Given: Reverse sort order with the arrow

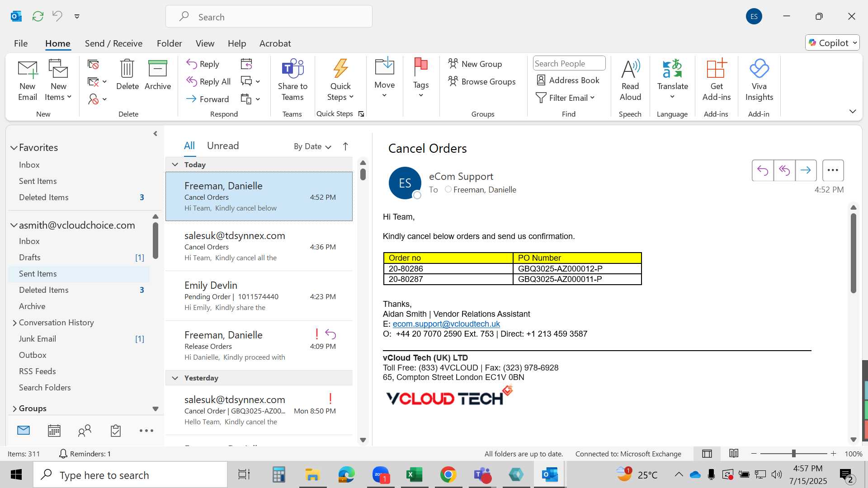Looking at the screenshot, I should [345, 146].
